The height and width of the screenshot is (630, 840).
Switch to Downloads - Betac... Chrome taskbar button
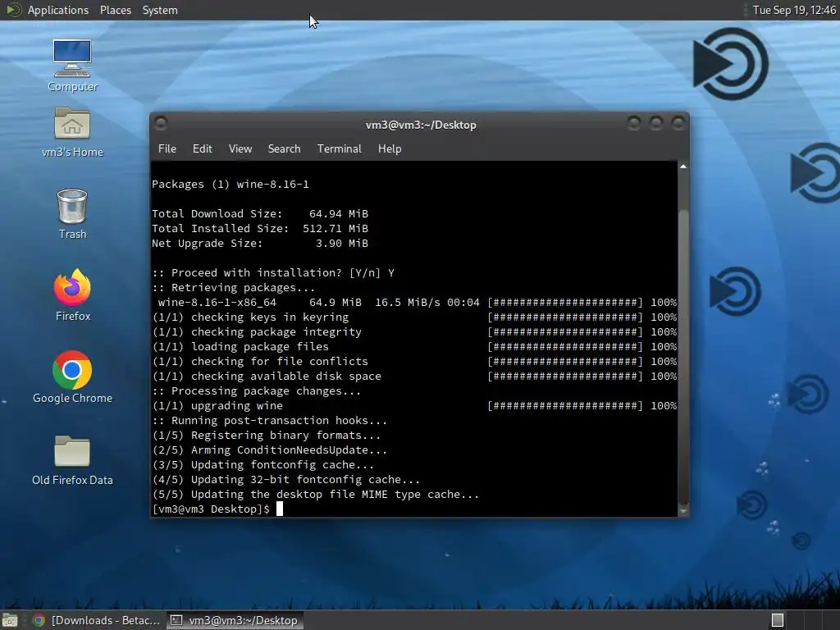97,620
